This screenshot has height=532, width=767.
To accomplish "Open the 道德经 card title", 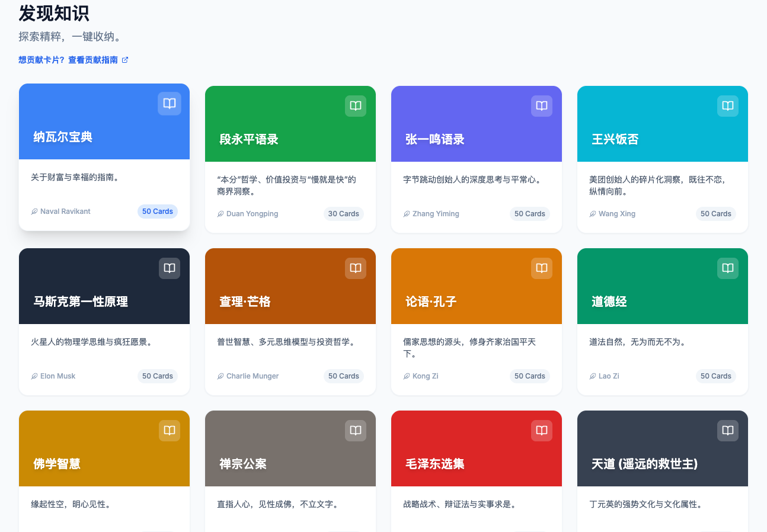I will coord(609,302).
